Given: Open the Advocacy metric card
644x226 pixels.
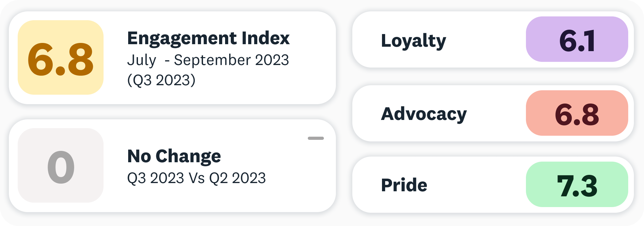Looking at the screenshot, I should pyautogui.click(x=493, y=113).
